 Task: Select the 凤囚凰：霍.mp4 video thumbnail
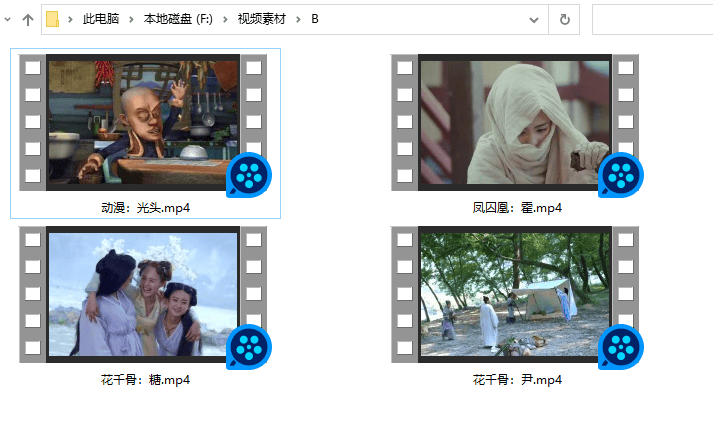tap(514, 122)
